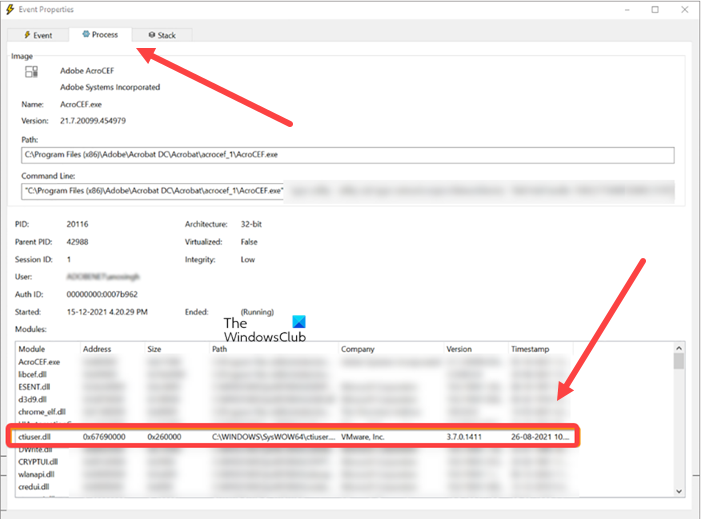Viewport: 701px width, 519px height.
Task: Click the 0x260000 size cell
Action: (164, 437)
